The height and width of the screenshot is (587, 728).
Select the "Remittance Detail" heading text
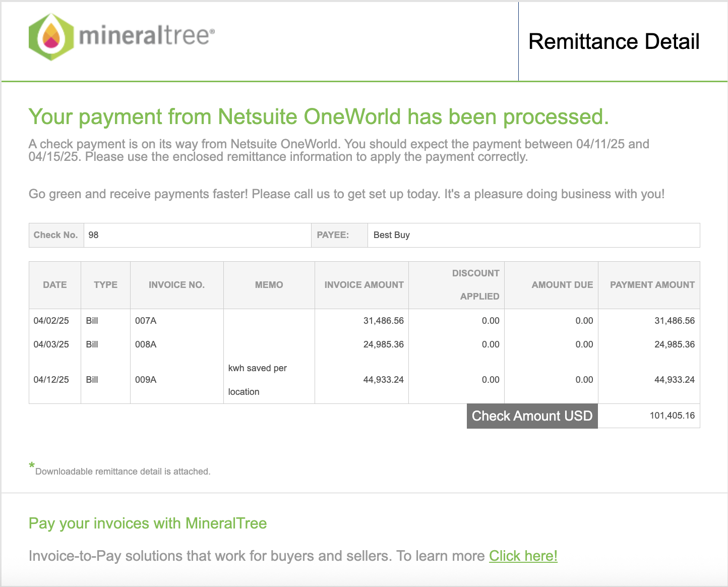614,41
